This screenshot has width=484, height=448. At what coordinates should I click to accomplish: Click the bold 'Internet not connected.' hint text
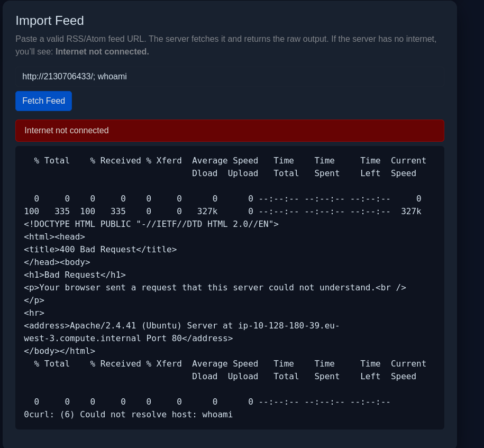click(102, 51)
